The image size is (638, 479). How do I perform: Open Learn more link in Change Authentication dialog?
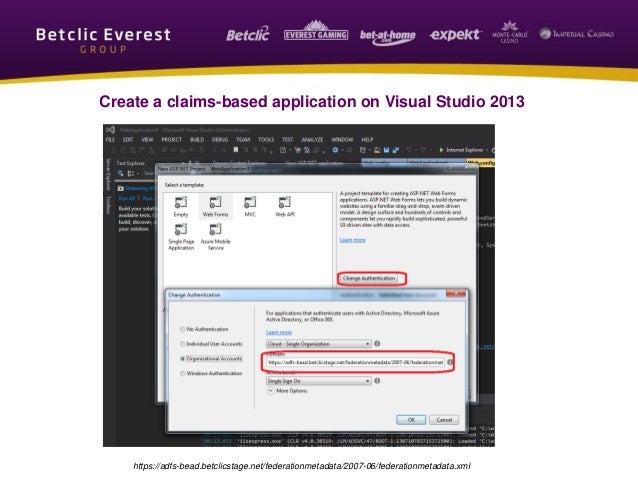279,332
